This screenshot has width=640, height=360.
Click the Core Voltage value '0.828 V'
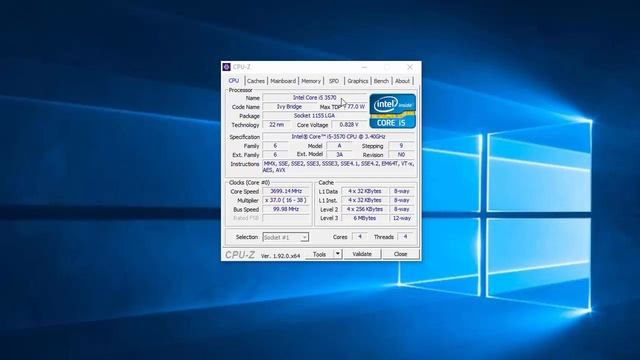click(x=349, y=124)
